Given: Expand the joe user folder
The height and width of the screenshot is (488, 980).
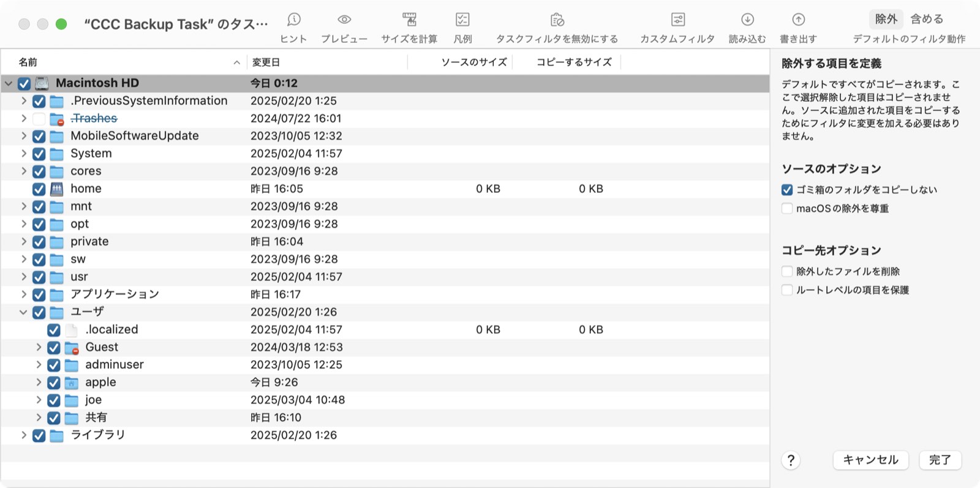Looking at the screenshot, I should (39, 400).
